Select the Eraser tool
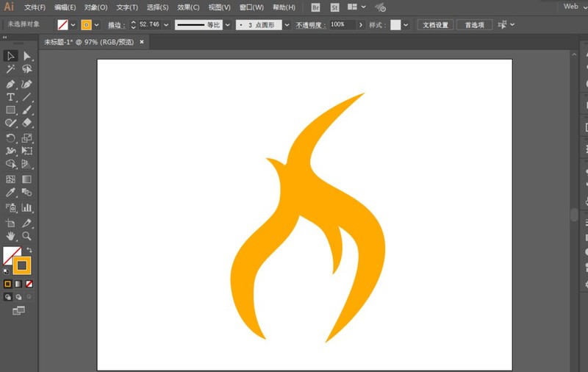The width and height of the screenshot is (588, 372). coord(26,123)
